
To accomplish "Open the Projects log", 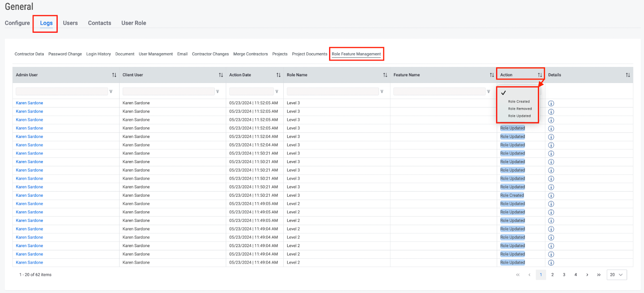I will pos(280,54).
